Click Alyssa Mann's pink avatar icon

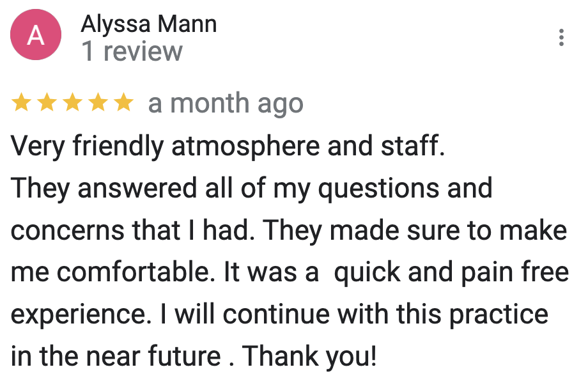(36, 35)
